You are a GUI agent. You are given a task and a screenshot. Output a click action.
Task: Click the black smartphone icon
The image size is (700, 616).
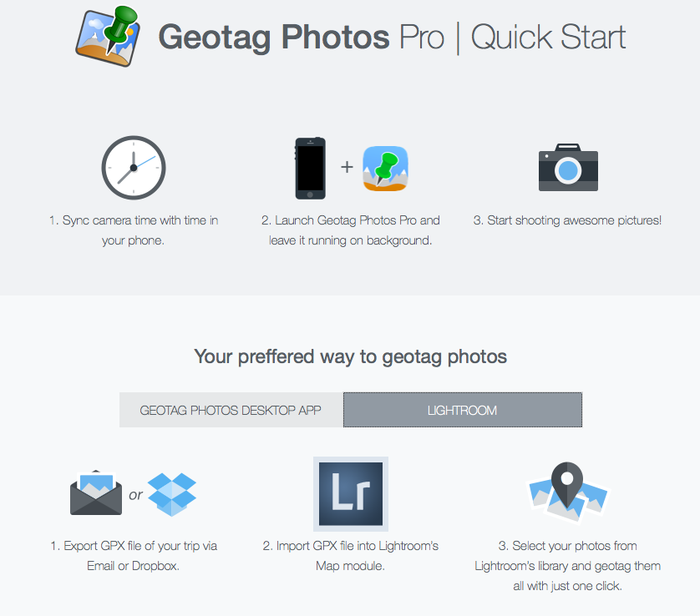310,169
